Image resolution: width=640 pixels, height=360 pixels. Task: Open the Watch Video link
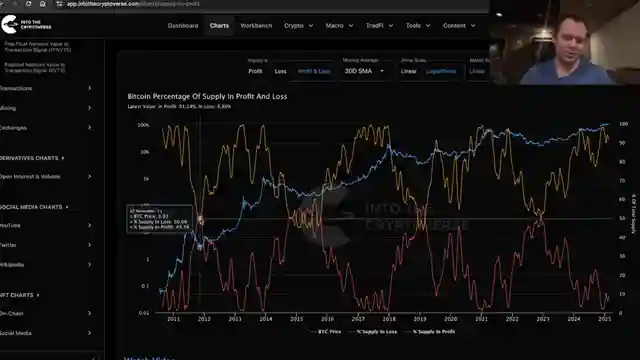(x=149, y=358)
